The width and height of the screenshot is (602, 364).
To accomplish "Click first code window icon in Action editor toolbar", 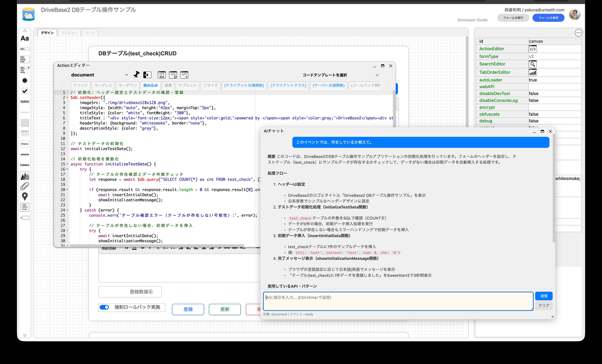I will (162, 75).
